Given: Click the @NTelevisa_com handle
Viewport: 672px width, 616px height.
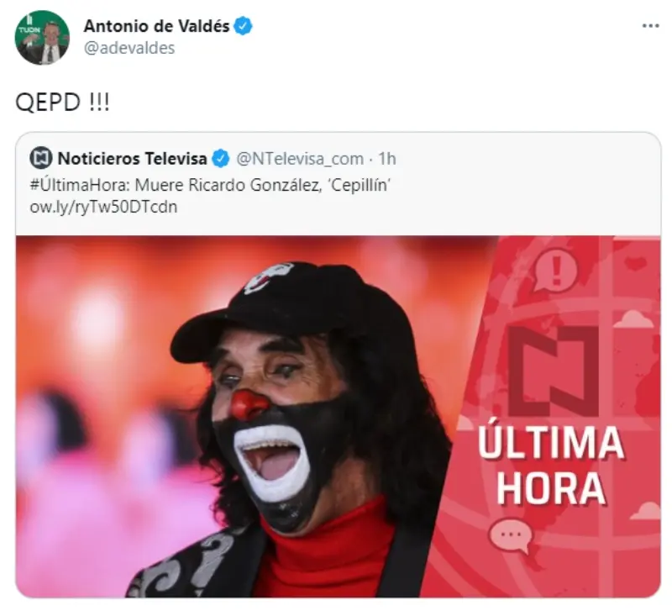Looking at the screenshot, I should coord(300,159).
